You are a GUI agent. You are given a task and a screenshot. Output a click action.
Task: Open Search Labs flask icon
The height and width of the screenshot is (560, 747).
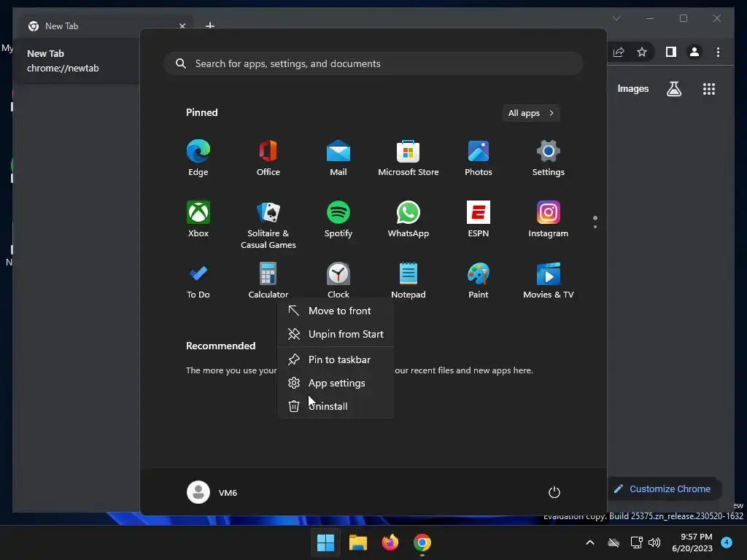673,88
